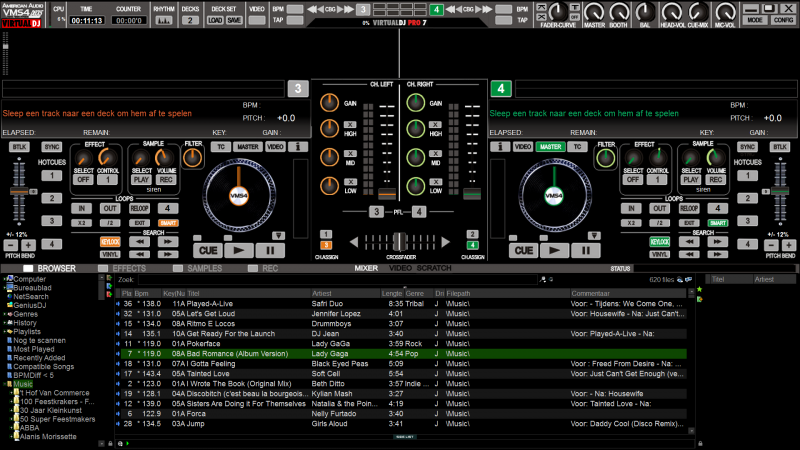Screen dimensions: 800x450
Task: Click the left deck's fast-forward search button
Action: [x=167, y=242]
